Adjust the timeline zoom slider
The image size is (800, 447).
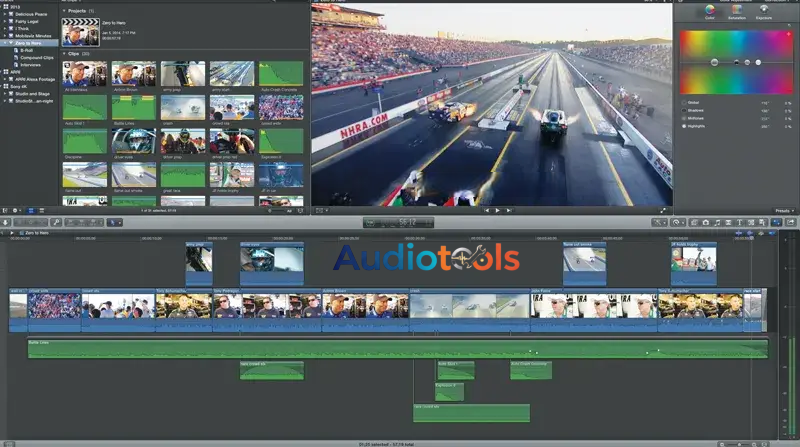(x=740, y=444)
